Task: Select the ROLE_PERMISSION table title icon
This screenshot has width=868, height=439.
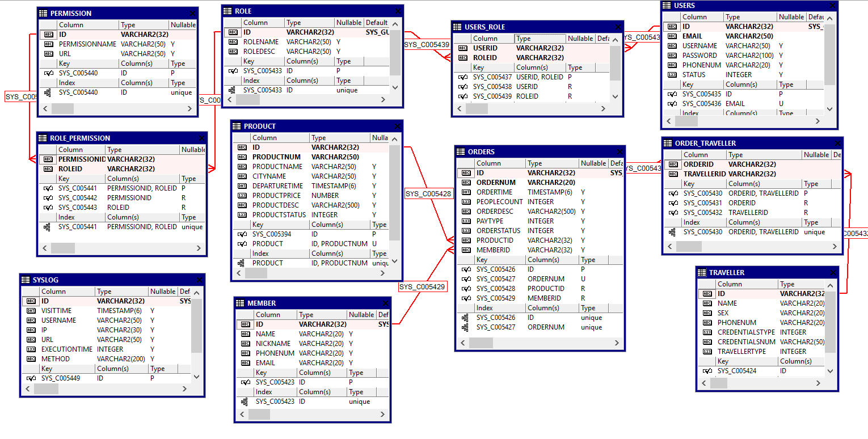Action: point(43,138)
